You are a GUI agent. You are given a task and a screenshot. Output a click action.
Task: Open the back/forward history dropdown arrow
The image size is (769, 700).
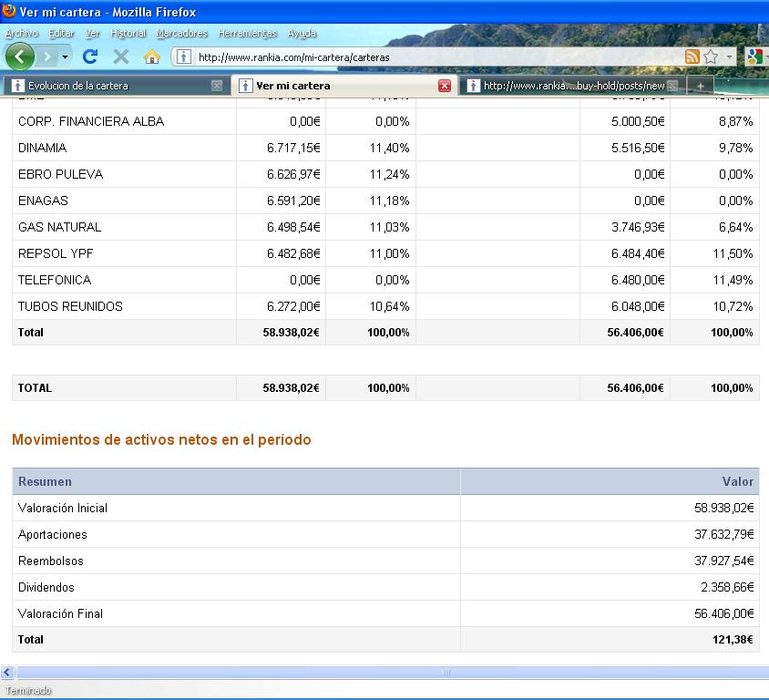pos(64,57)
